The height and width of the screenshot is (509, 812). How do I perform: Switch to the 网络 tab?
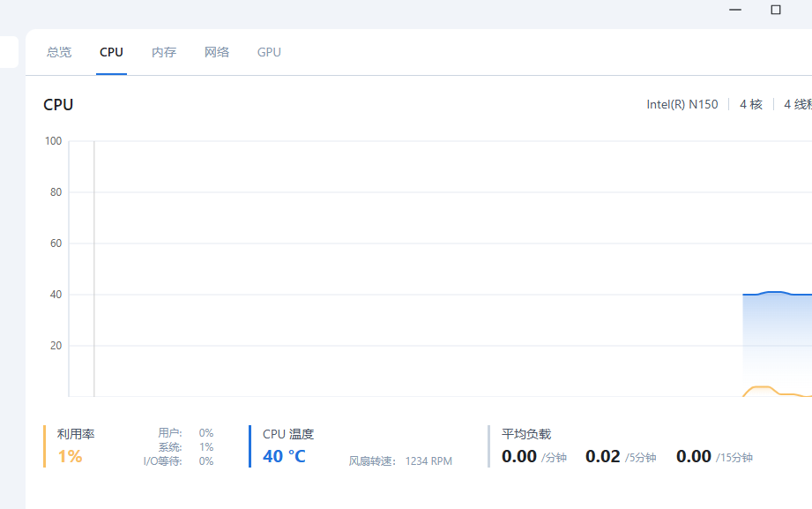pos(217,52)
